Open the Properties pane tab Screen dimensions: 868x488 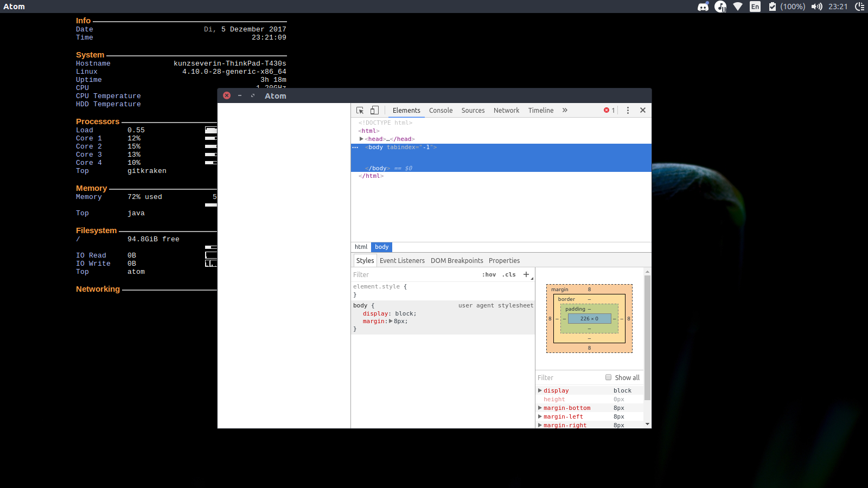(504, 261)
